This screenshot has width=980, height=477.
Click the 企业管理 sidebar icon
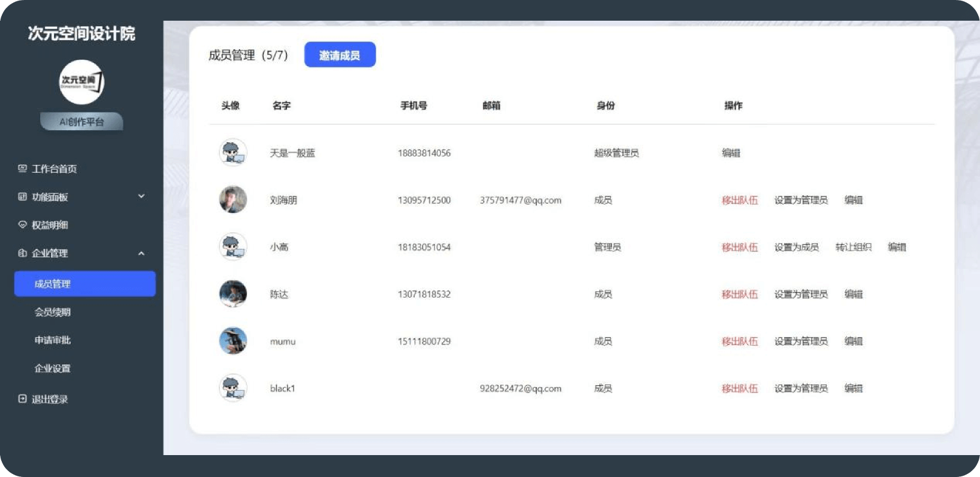point(22,252)
